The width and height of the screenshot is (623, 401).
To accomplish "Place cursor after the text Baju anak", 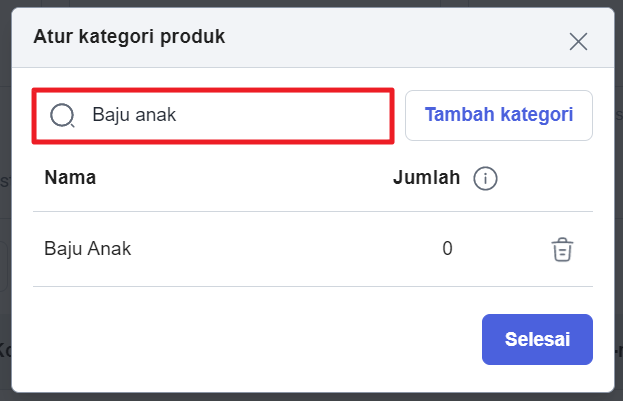I will tap(177, 115).
